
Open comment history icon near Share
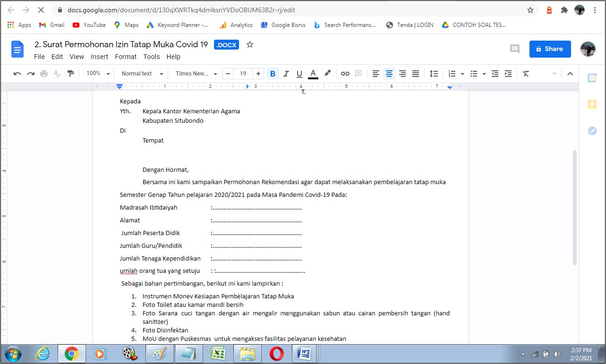pyautogui.click(x=515, y=49)
